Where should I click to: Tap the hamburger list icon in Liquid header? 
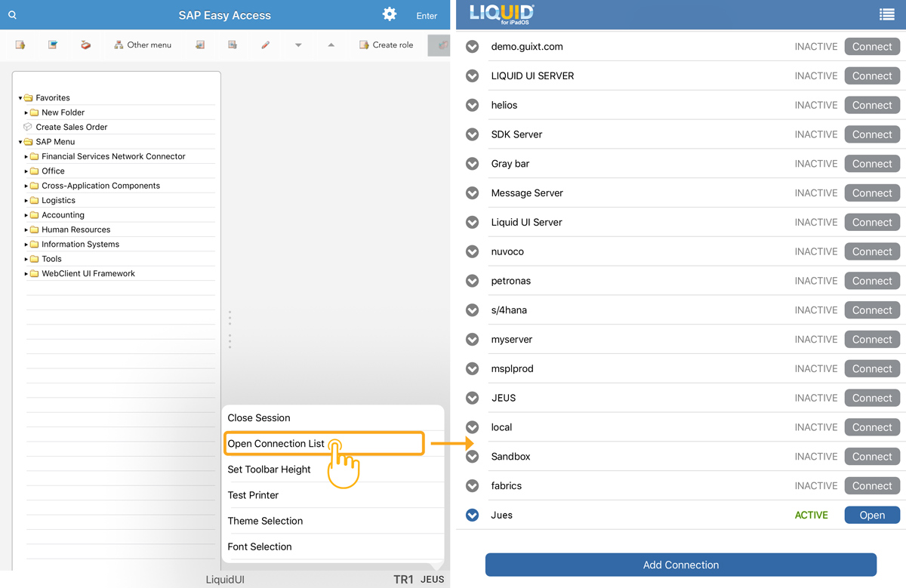[886, 14]
